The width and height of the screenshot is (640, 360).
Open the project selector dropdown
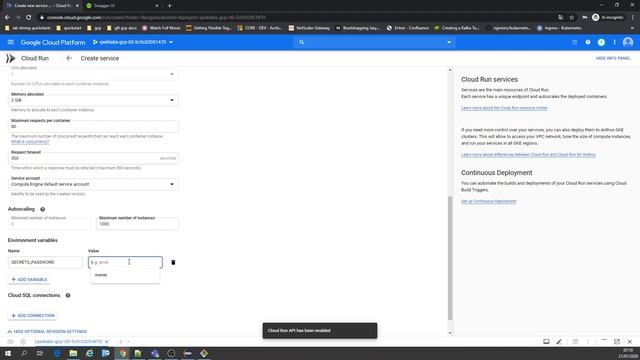(x=133, y=42)
